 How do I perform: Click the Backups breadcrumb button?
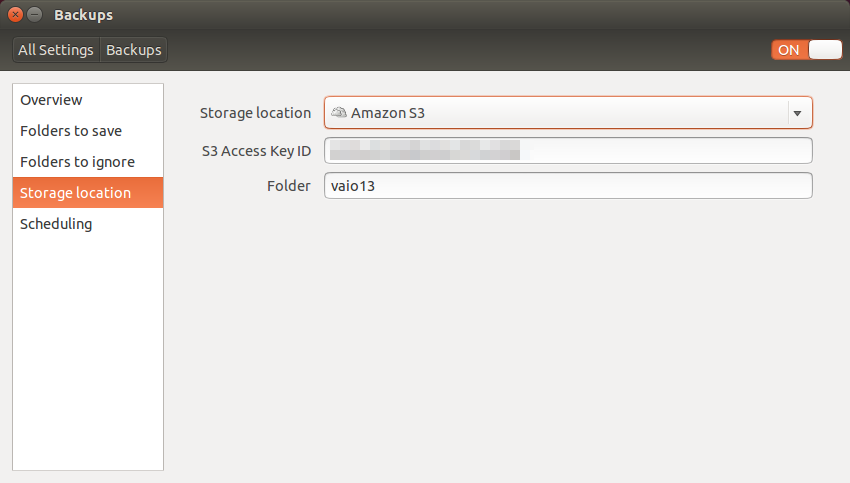[x=134, y=50]
